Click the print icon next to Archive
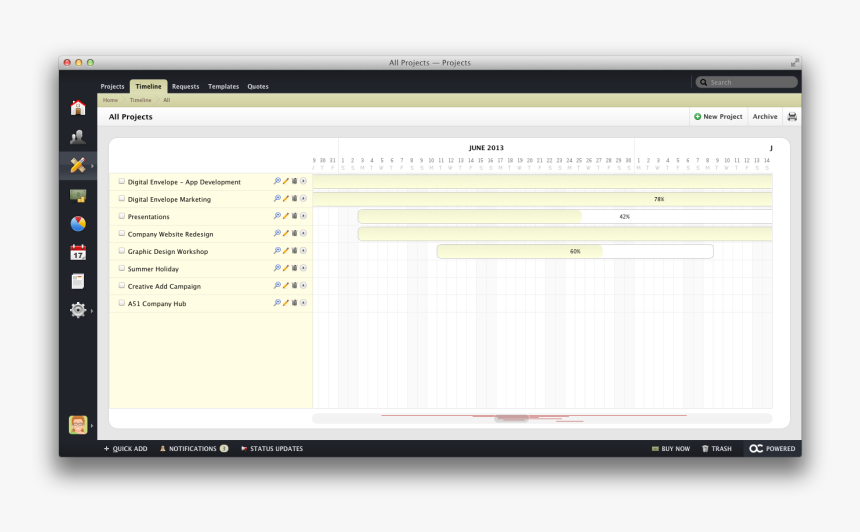This screenshot has height=532, width=860. (792, 117)
